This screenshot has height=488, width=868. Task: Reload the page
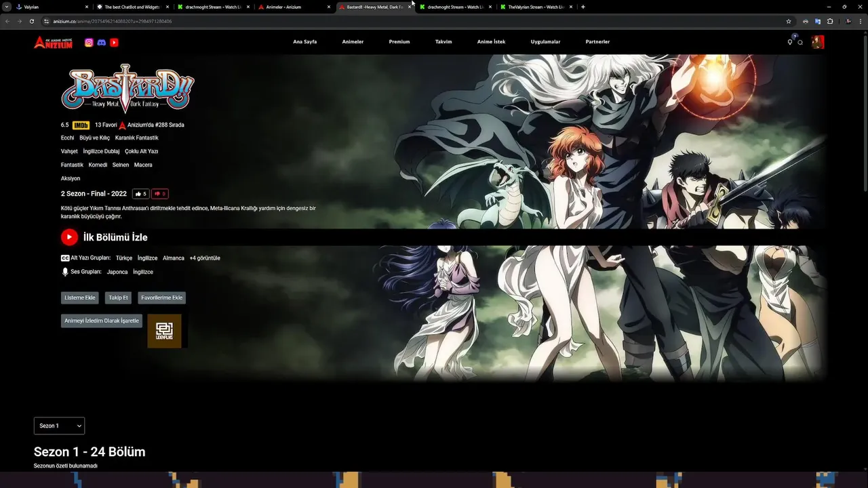pos(32,21)
